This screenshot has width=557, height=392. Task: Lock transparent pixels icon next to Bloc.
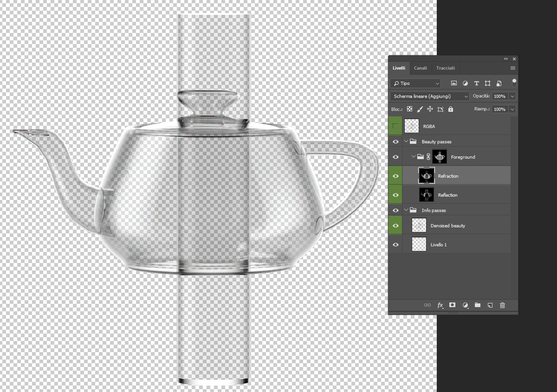[409, 109]
